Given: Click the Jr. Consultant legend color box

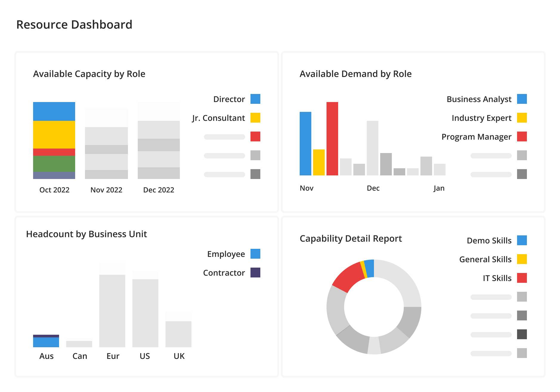Looking at the screenshot, I should pos(255,118).
